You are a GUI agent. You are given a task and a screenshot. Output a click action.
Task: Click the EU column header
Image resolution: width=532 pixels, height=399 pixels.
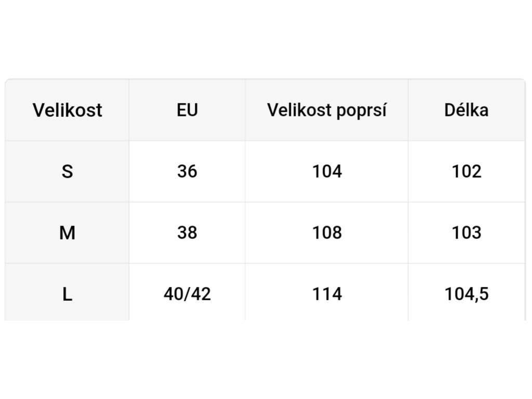pyautogui.click(x=187, y=110)
